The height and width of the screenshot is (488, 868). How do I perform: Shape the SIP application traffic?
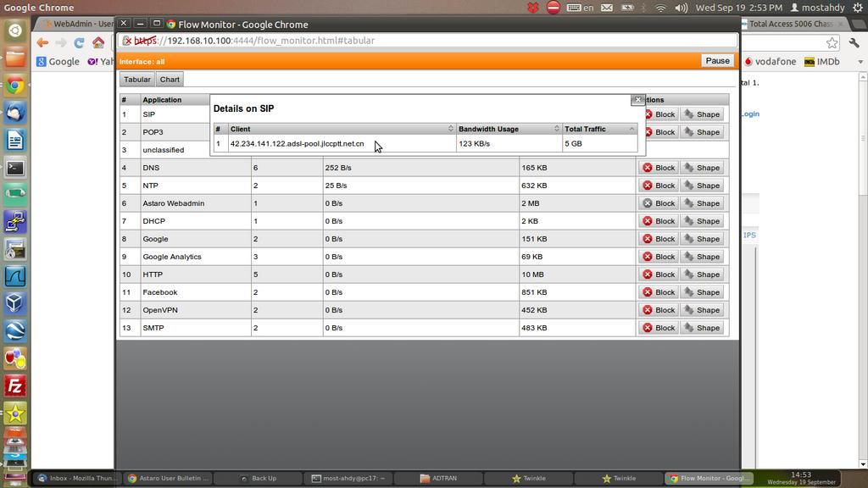[x=701, y=114]
